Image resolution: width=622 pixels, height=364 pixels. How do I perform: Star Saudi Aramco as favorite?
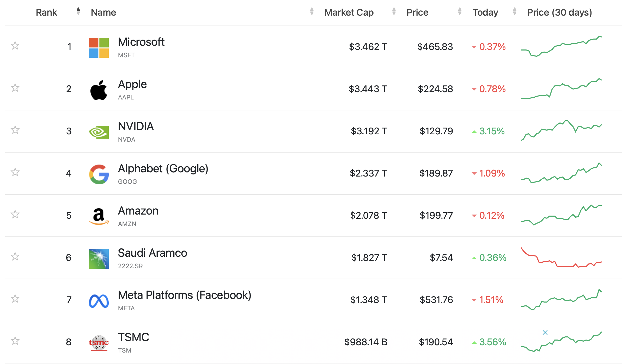pyautogui.click(x=15, y=256)
